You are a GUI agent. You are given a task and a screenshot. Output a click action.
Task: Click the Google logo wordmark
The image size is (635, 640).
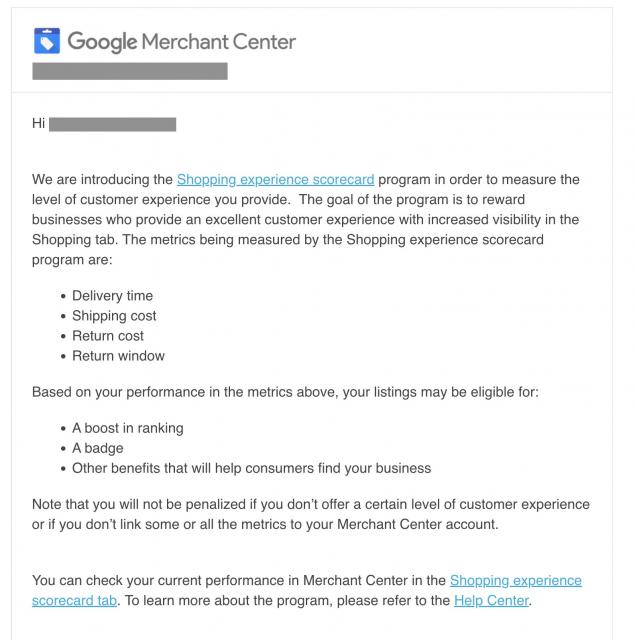pyautogui.click(x=102, y=42)
